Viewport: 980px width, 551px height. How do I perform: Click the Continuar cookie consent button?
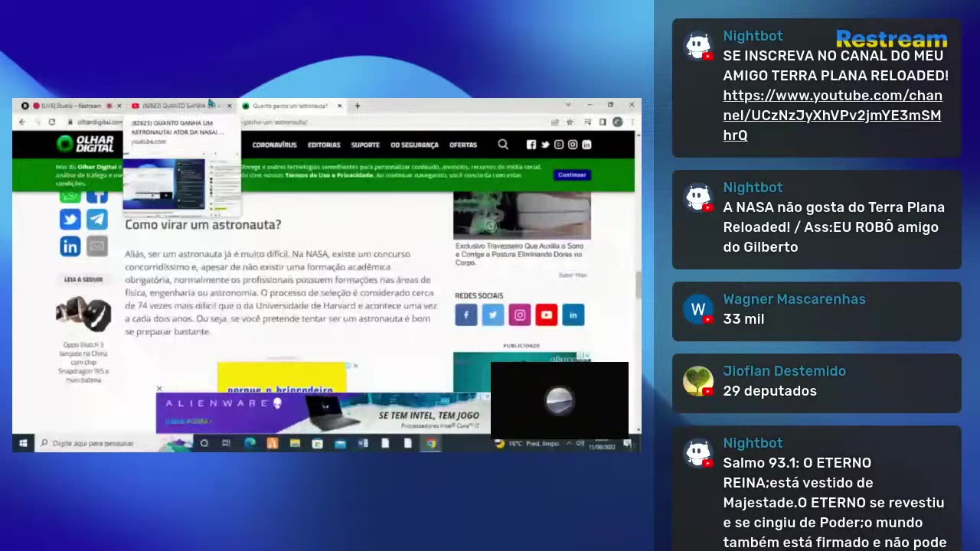(x=572, y=175)
